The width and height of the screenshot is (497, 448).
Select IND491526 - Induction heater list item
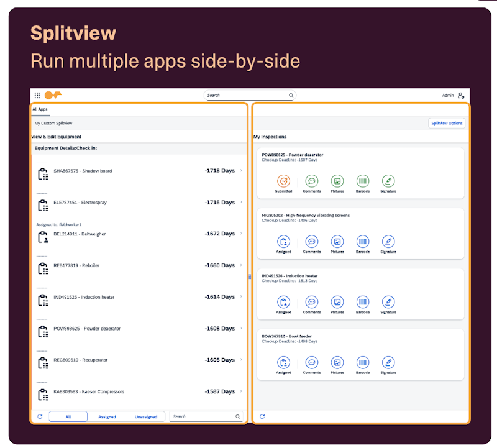coord(84,297)
